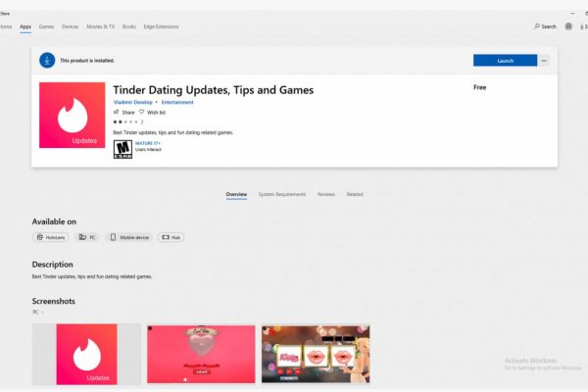This screenshot has width=588, height=392.
Task: Go to the Home tab
Action: pyautogui.click(x=6, y=26)
